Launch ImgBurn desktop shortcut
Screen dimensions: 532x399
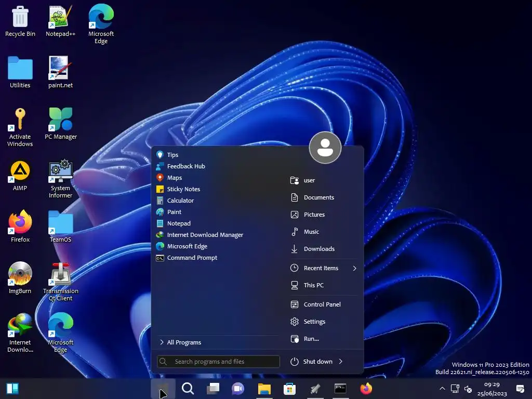(x=20, y=278)
